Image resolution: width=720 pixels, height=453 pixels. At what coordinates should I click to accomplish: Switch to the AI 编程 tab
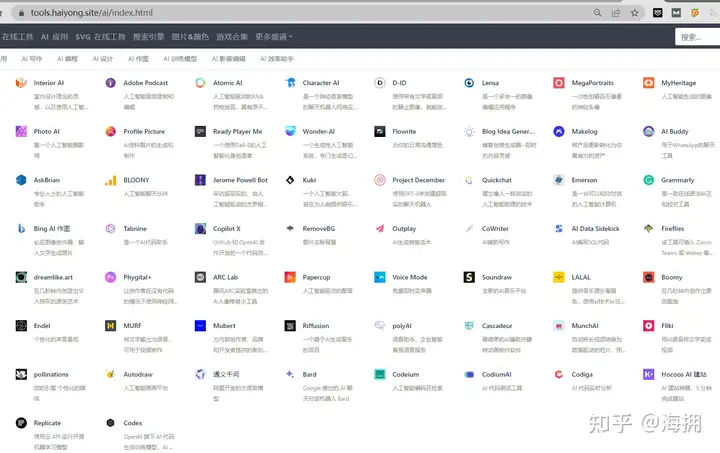coord(68,59)
